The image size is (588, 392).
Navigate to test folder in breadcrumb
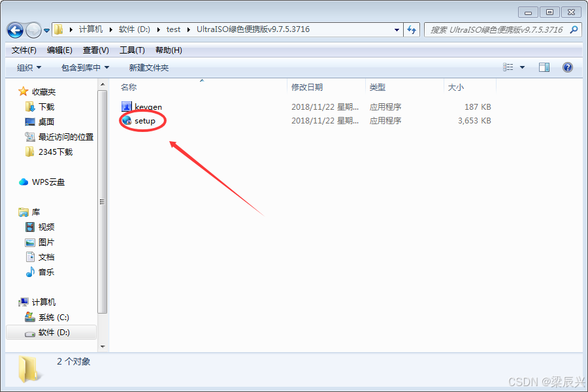pos(173,29)
